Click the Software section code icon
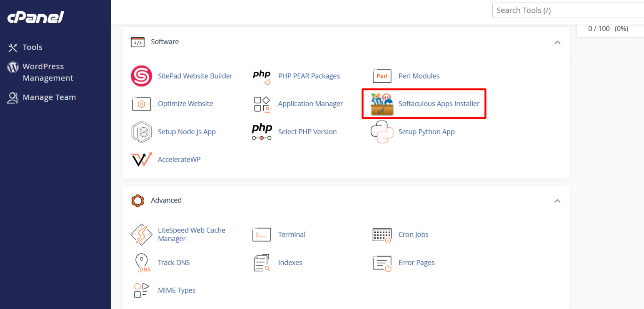The width and height of the screenshot is (644, 309). coord(138,42)
